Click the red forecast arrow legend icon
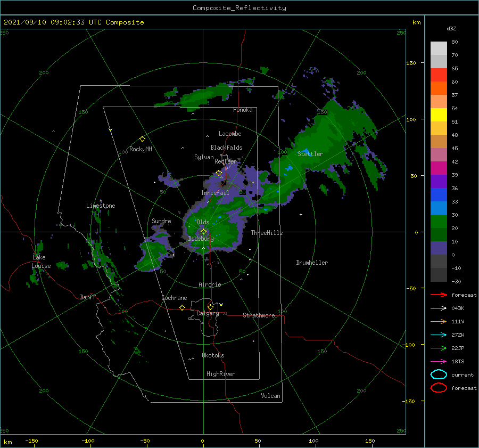 439,295
